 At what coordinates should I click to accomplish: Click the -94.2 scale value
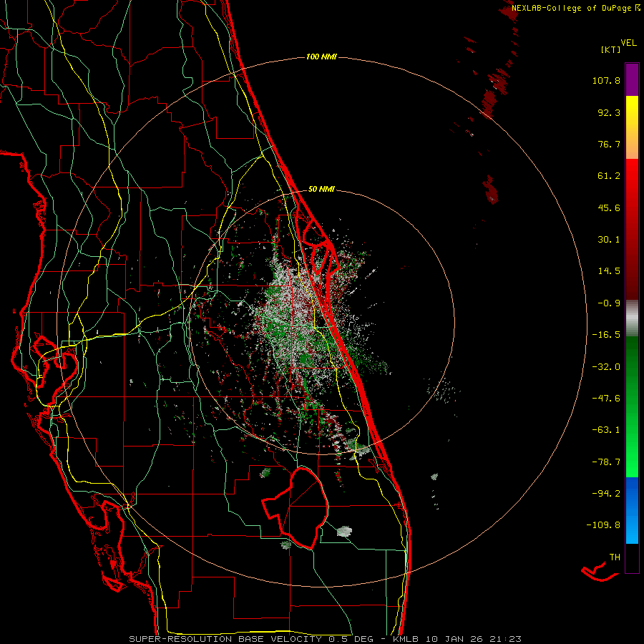(x=606, y=493)
